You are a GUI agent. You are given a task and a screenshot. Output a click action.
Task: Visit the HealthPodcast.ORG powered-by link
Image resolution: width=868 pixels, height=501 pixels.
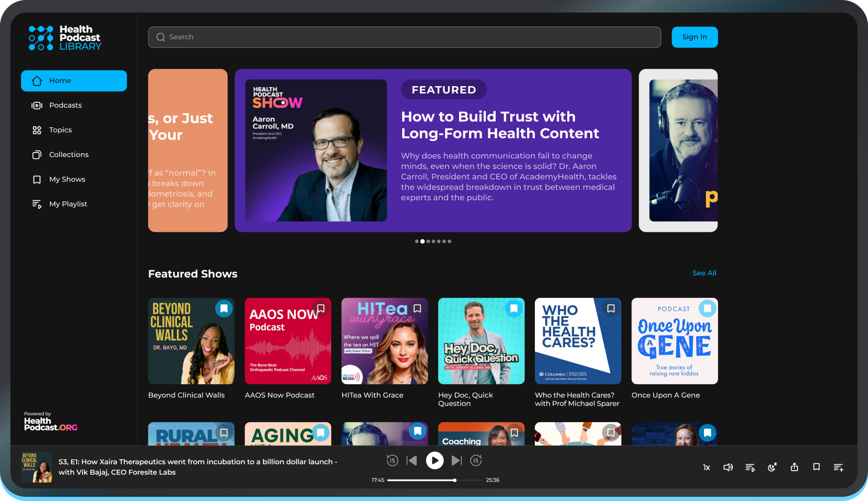(x=51, y=422)
